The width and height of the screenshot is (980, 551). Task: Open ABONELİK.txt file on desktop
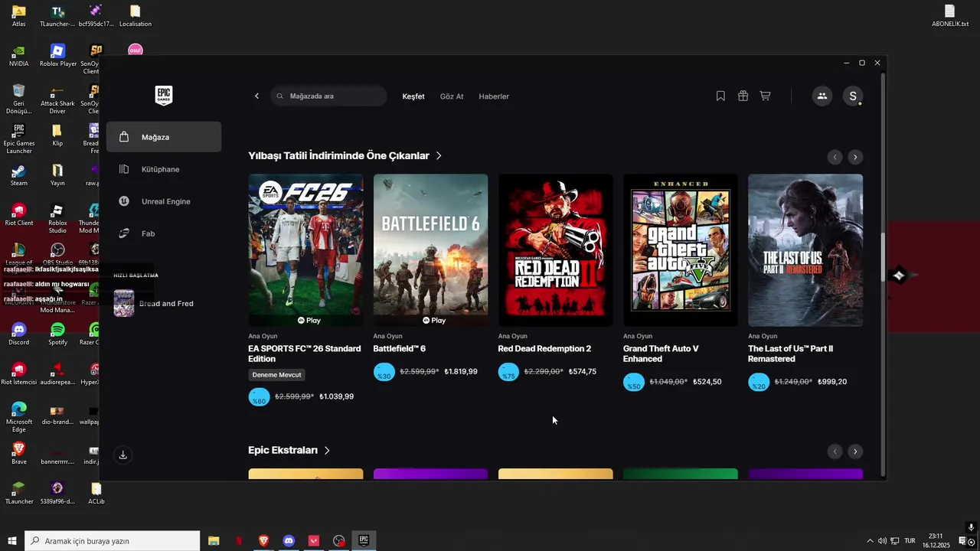[949, 15]
